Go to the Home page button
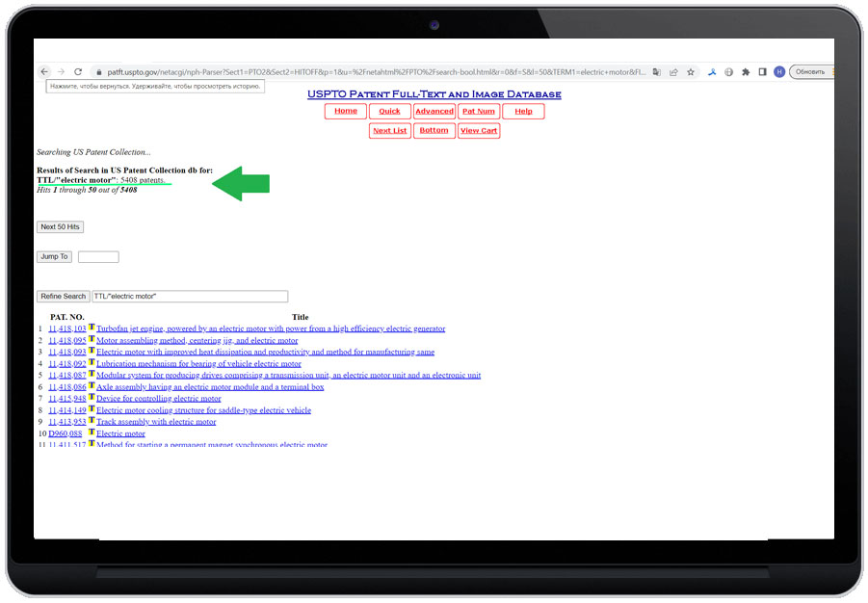This screenshot has height=603, width=868. click(346, 112)
